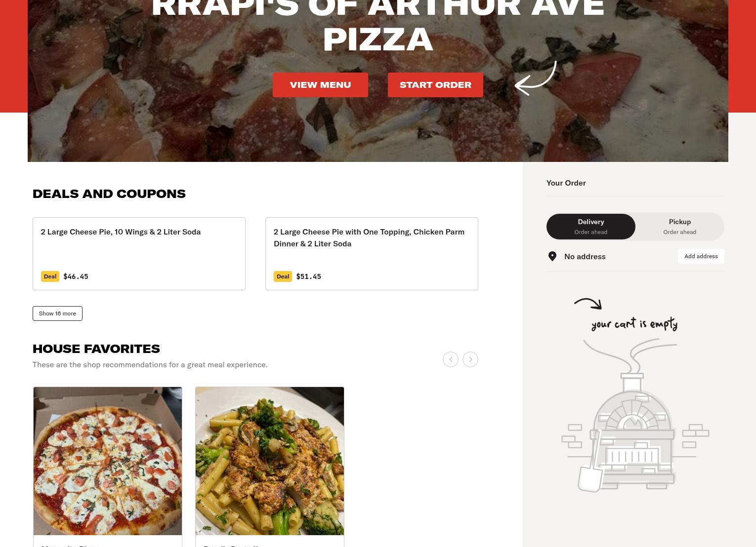The width and height of the screenshot is (756, 547).
Task: Click yellow Deal badge on $46.45 offer
Action: pyautogui.click(x=50, y=276)
